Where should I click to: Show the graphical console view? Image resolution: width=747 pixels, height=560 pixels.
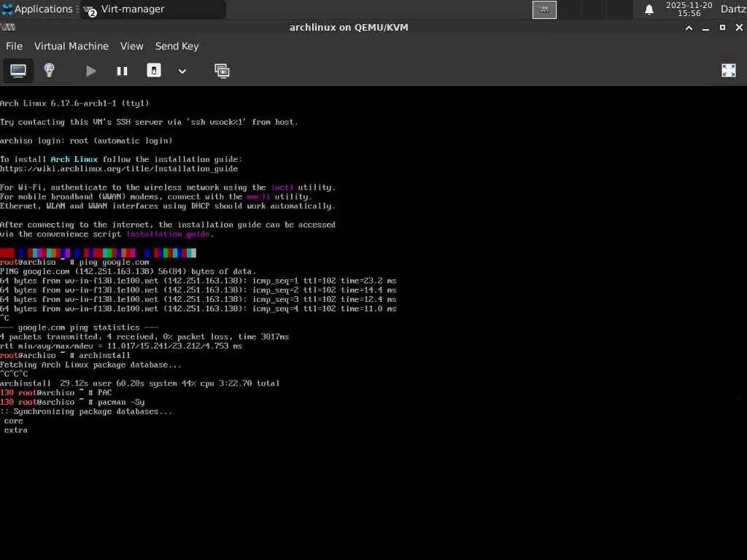[18, 71]
